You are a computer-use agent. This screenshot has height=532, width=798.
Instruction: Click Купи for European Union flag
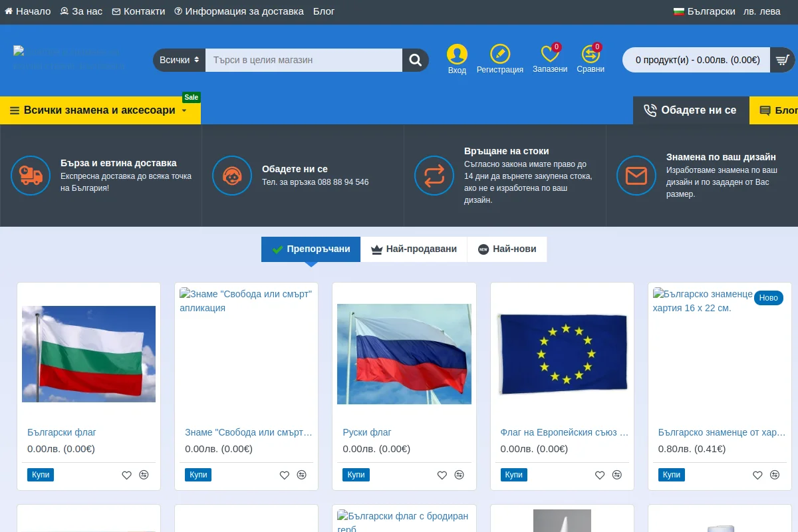[514, 475]
